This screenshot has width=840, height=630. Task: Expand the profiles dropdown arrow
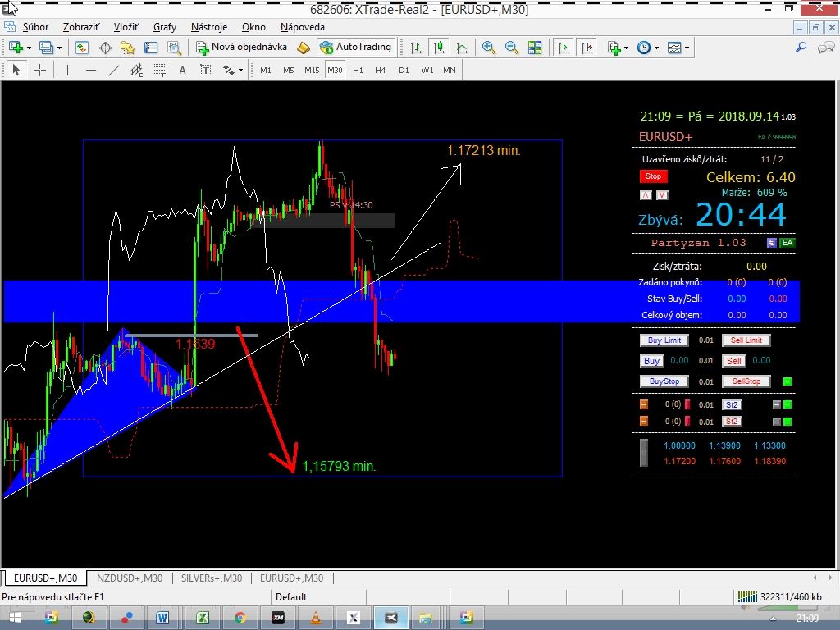[59, 48]
